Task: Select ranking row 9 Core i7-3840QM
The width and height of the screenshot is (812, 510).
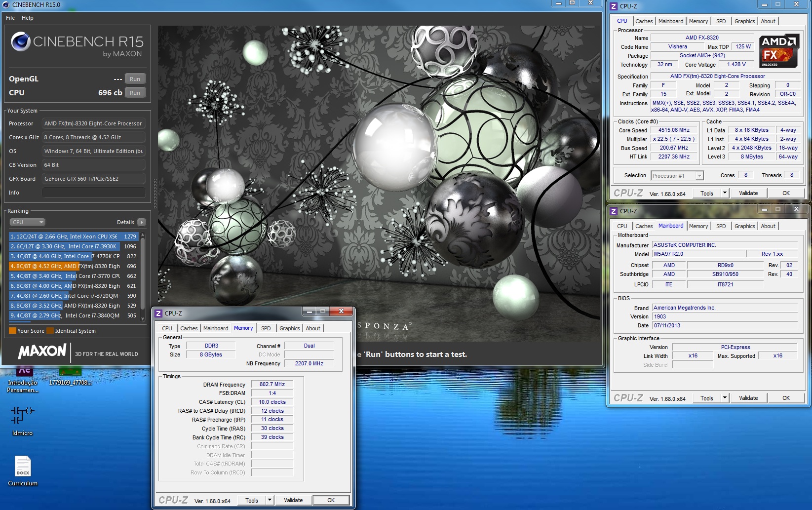Action: coord(74,315)
